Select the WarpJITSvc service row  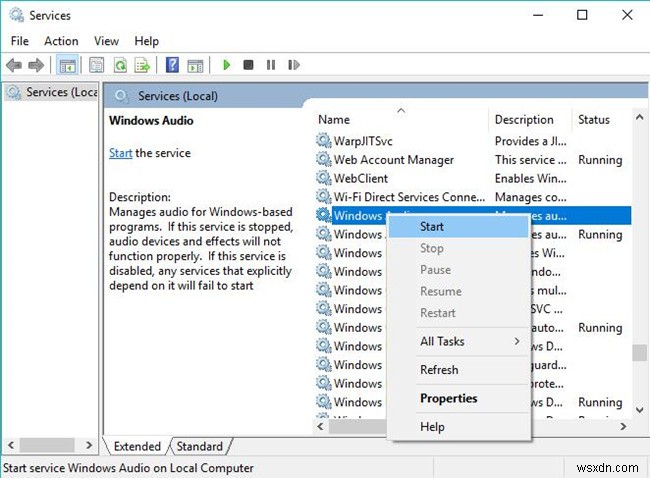point(473,141)
